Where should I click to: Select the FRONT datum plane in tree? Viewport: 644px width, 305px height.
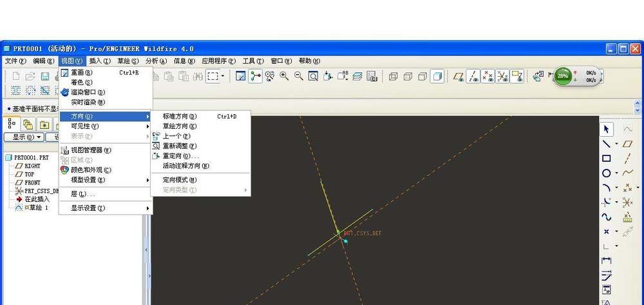point(28,182)
